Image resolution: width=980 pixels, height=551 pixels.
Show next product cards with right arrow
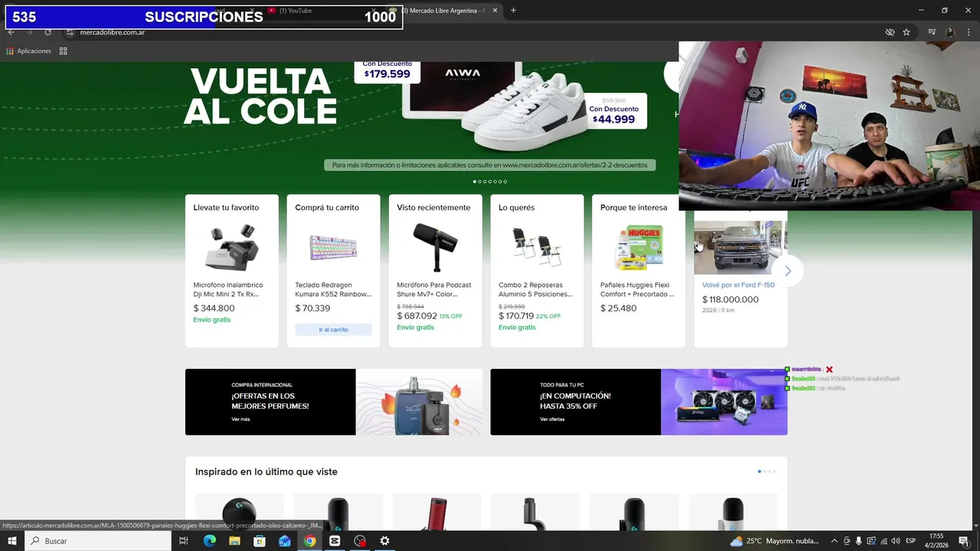788,271
